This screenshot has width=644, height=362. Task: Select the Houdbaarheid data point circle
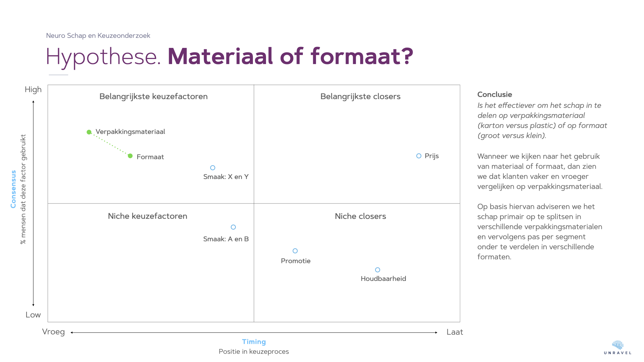(378, 270)
